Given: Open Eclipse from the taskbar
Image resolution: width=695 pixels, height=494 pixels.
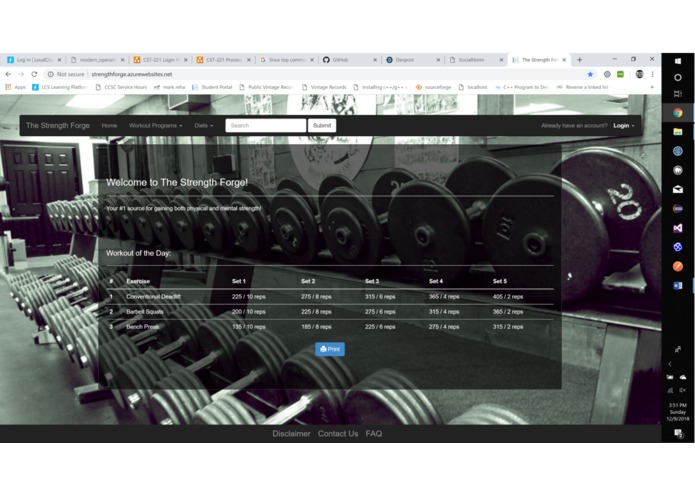Looking at the screenshot, I should [678, 209].
